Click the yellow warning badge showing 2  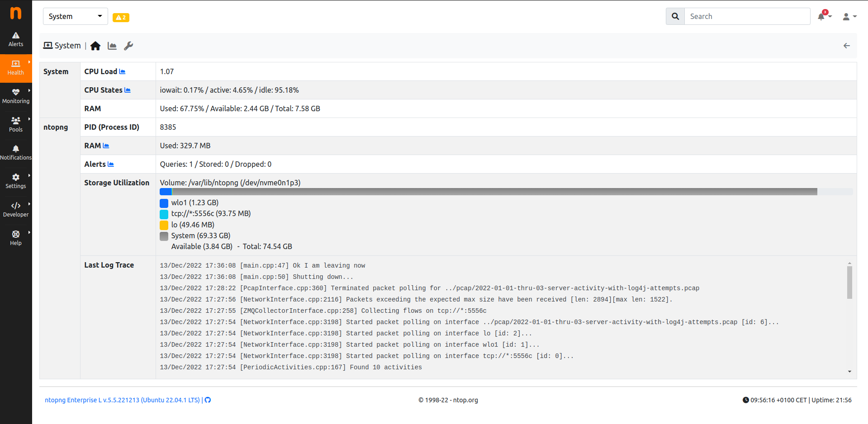pyautogui.click(x=121, y=18)
